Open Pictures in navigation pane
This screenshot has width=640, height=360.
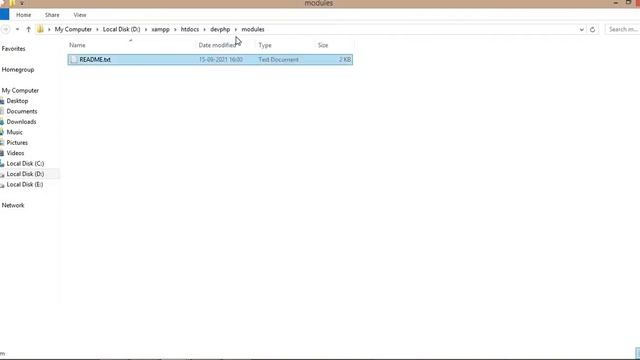17,143
